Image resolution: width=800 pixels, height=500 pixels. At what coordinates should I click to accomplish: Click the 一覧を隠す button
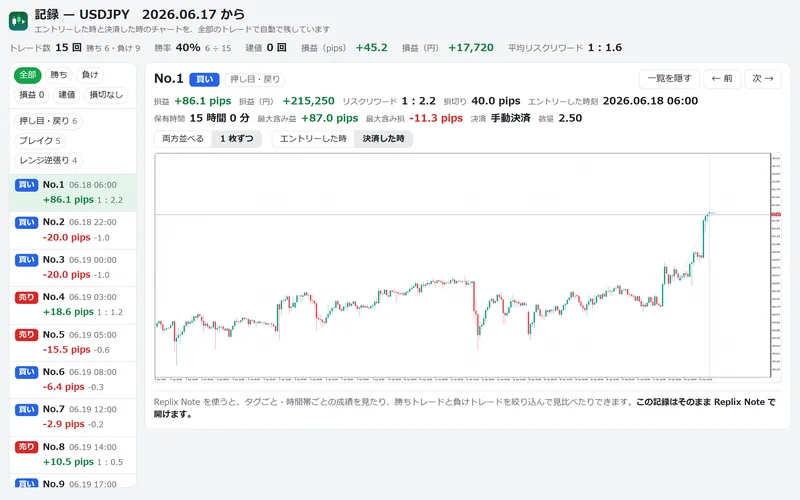pyautogui.click(x=669, y=79)
